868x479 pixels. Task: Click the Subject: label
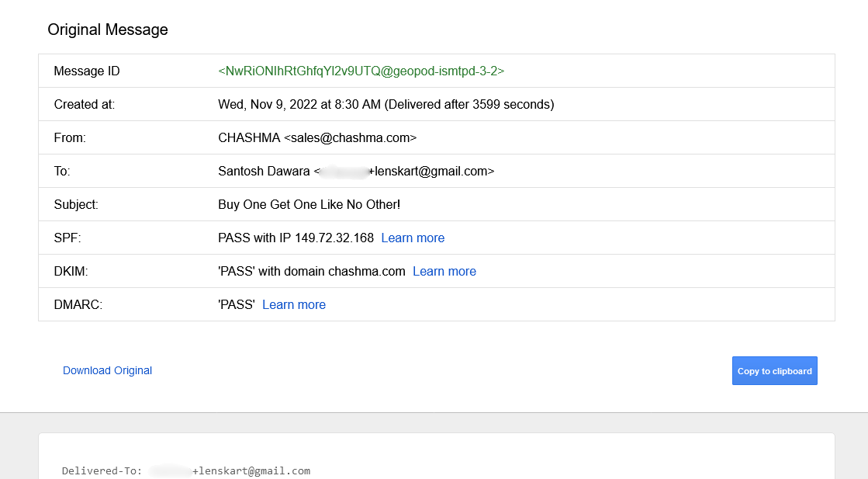coord(76,204)
